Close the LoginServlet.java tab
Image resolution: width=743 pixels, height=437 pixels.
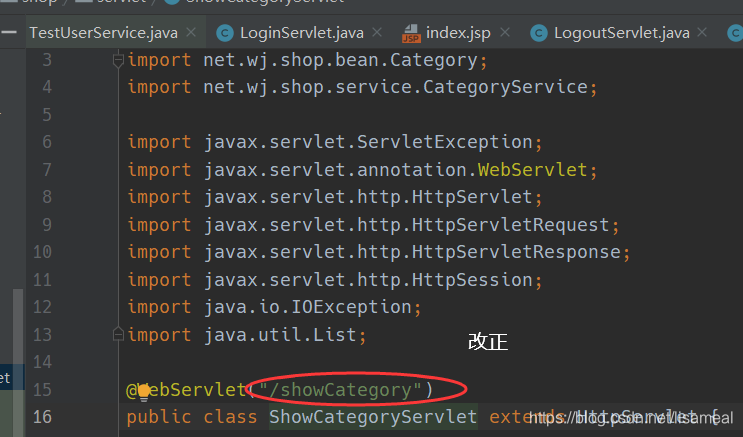(377, 32)
